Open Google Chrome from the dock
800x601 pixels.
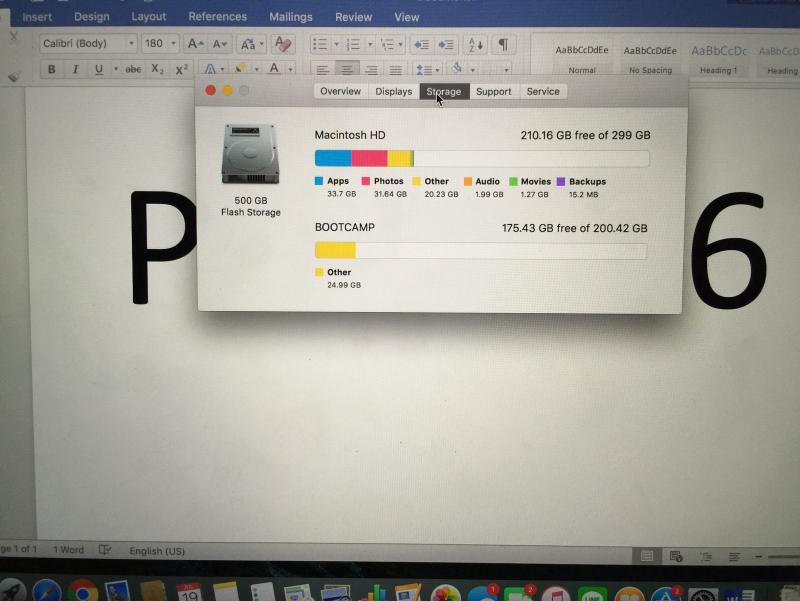pyautogui.click(x=82, y=592)
